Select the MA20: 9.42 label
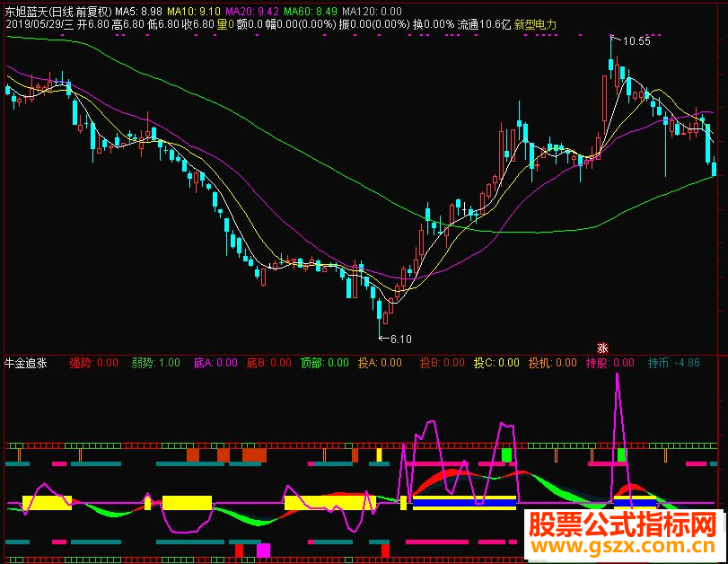728x564 pixels. point(252,11)
